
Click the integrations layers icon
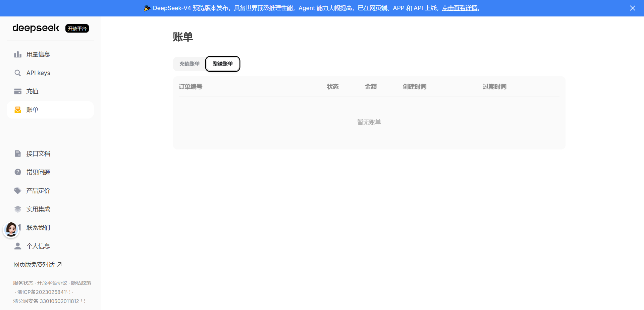(18, 209)
